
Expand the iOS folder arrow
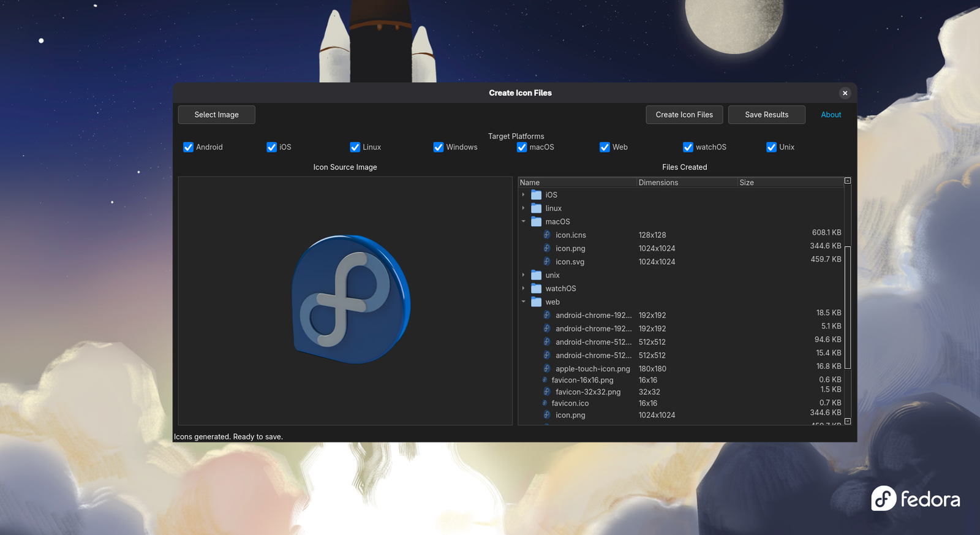523,195
